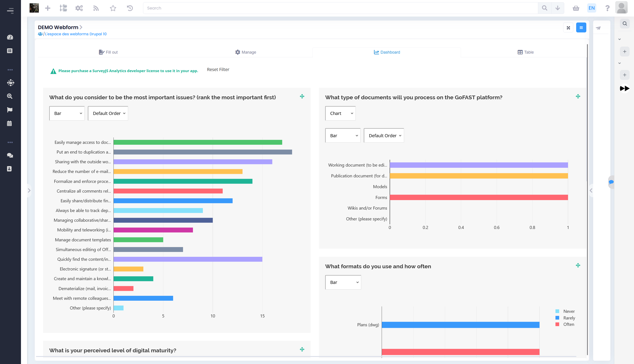Click the star favorites icon in toolbar
634x364 pixels.
pyautogui.click(x=113, y=8)
